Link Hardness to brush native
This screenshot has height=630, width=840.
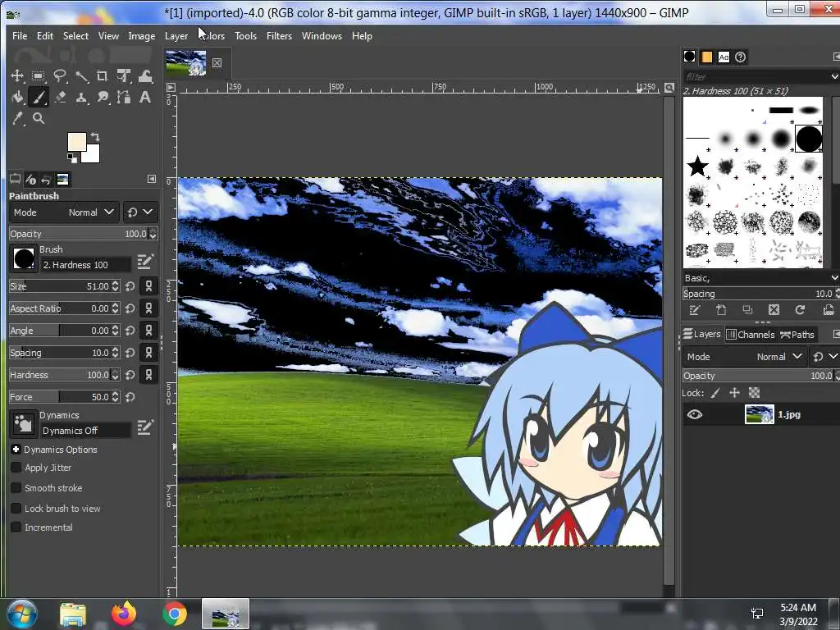click(148, 374)
